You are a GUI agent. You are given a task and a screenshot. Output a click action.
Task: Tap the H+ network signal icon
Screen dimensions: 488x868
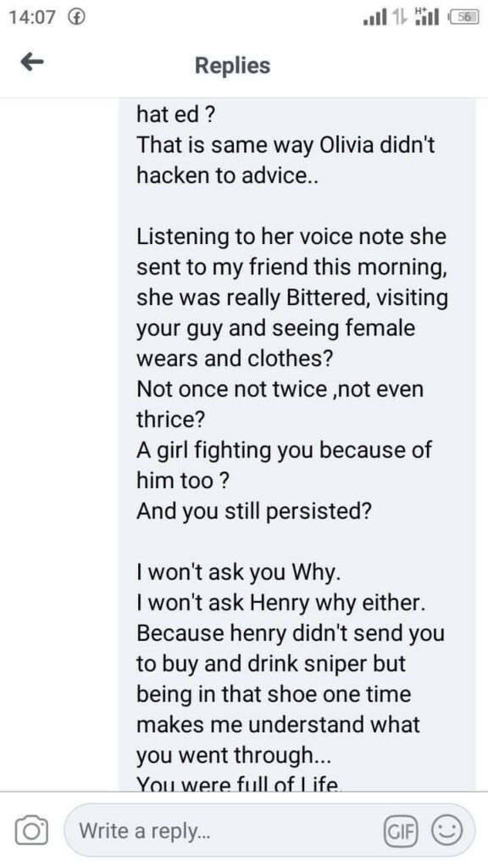click(x=426, y=18)
